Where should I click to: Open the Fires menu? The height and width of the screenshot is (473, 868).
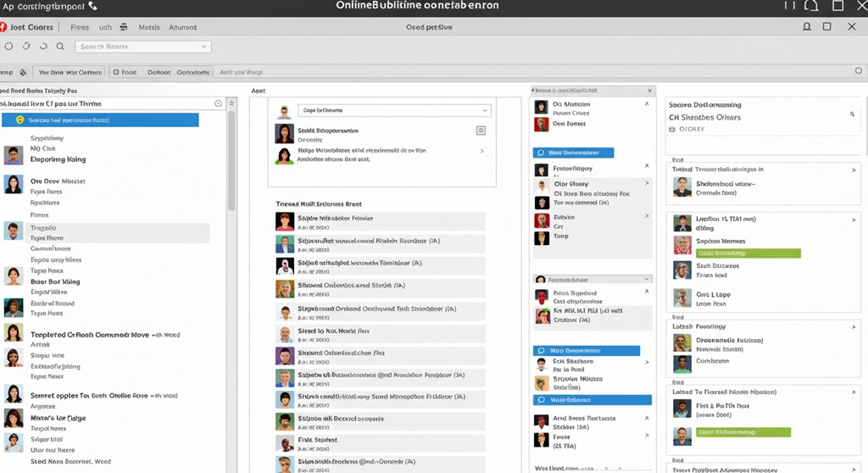tap(78, 27)
